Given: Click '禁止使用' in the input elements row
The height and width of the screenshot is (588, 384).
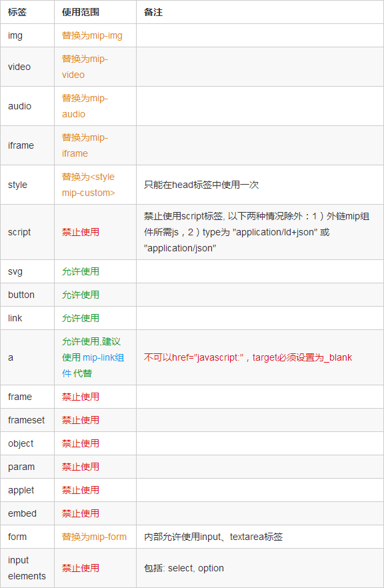Looking at the screenshot, I should point(81,568).
